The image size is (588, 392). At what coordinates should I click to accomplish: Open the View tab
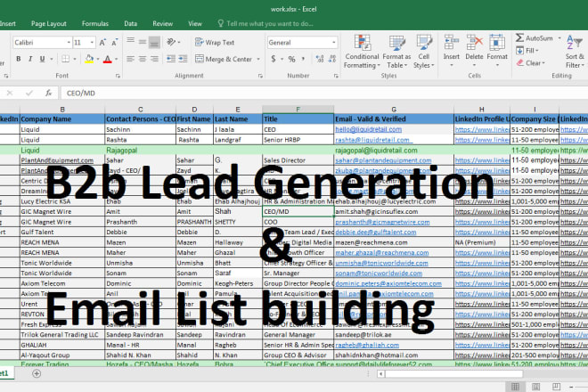tap(195, 24)
